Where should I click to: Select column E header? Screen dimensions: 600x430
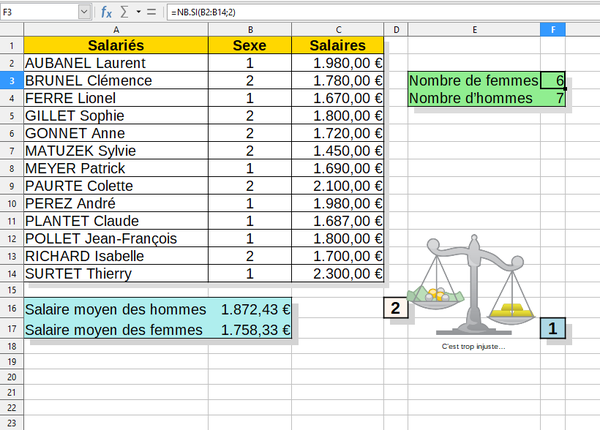(x=474, y=30)
